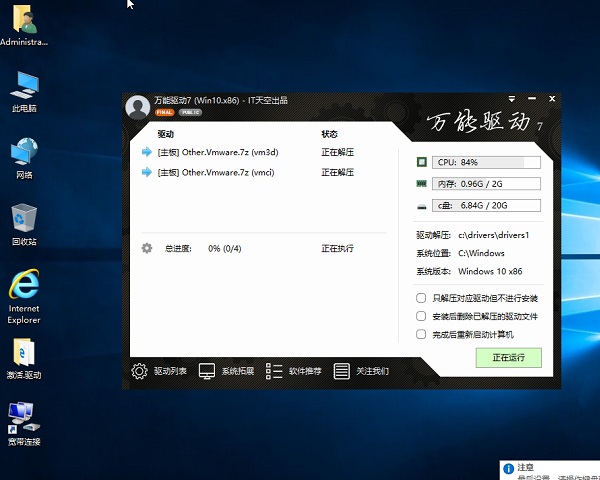The width and height of the screenshot is (600, 480).
Task: Click the 系统拓展 monitor icon
Action: click(x=207, y=371)
